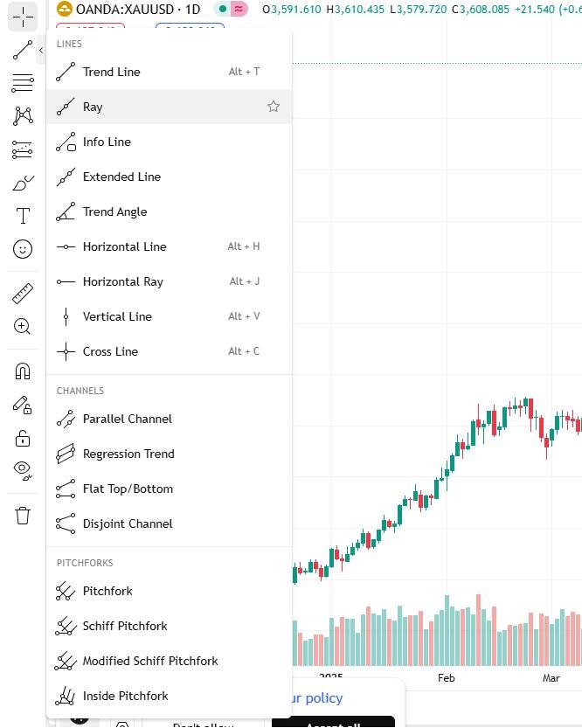This screenshot has height=728, width=582.
Task: Select Horizontal Line from menu
Action: 169,246
